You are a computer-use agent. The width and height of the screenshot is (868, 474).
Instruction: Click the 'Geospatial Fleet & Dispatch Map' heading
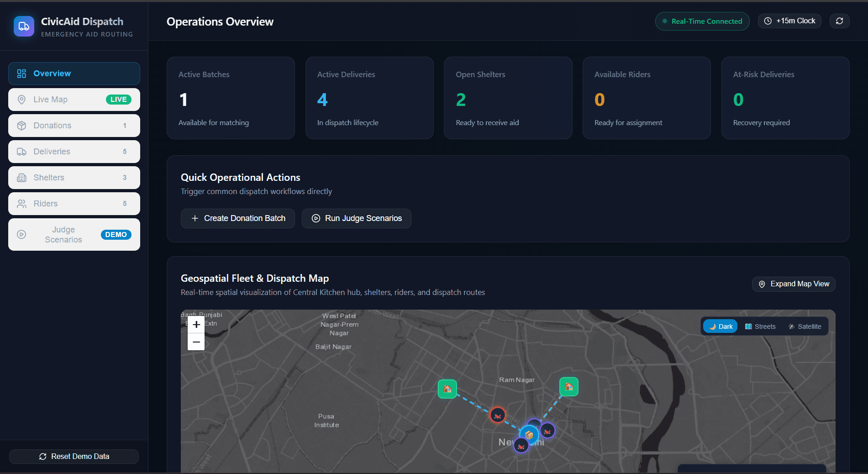pos(255,279)
